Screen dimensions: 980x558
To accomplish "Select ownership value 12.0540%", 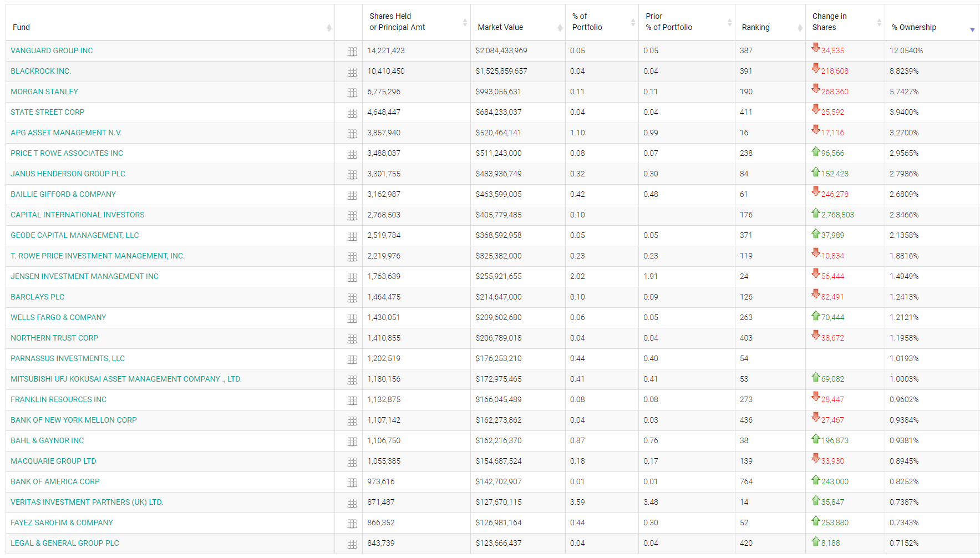I will click(x=906, y=50).
